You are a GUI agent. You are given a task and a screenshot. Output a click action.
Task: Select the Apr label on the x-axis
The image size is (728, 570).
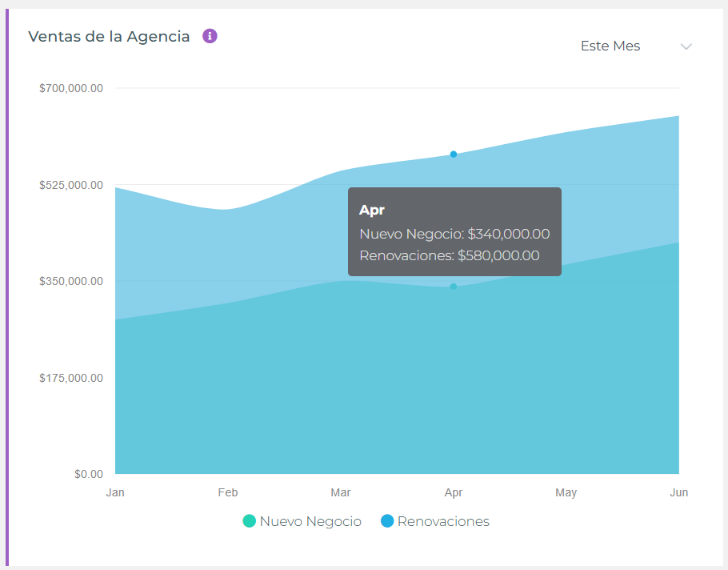point(454,492)
